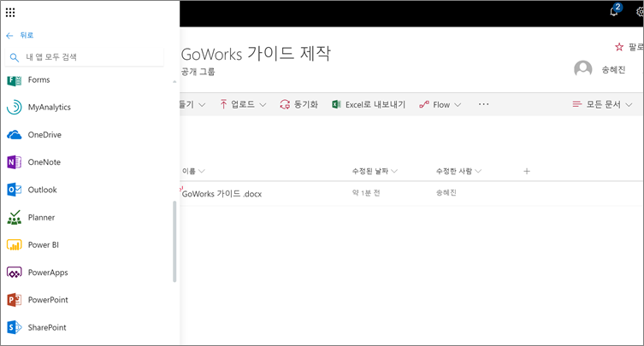Open Planner app

click(41, 218)
